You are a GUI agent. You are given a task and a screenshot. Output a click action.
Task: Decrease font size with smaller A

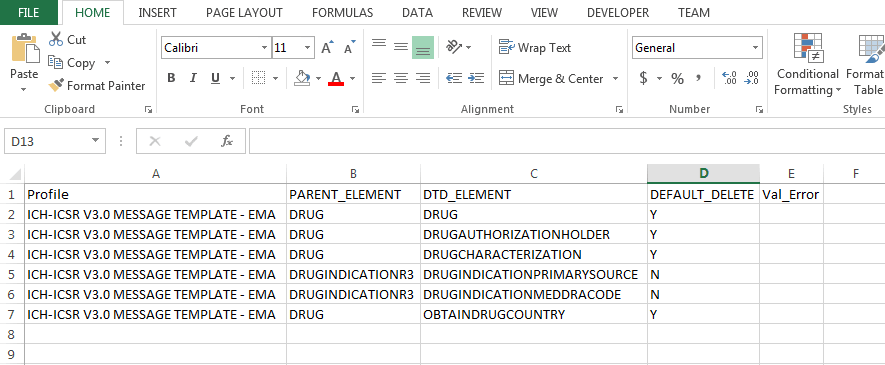[350, 48]
